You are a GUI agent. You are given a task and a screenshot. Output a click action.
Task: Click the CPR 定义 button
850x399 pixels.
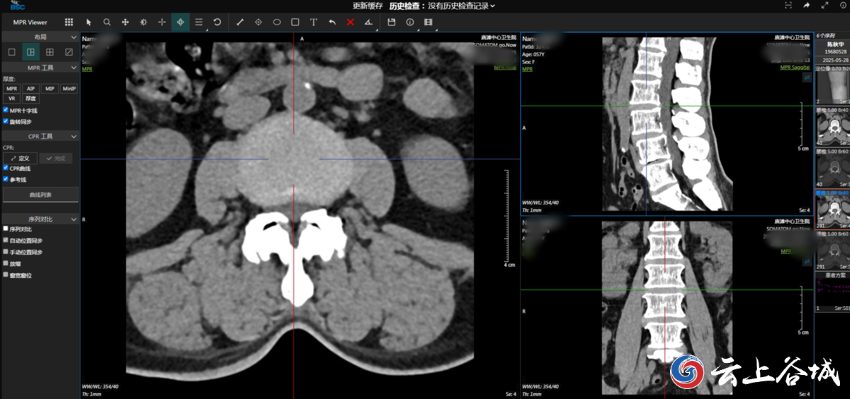[x=20, y=158]
